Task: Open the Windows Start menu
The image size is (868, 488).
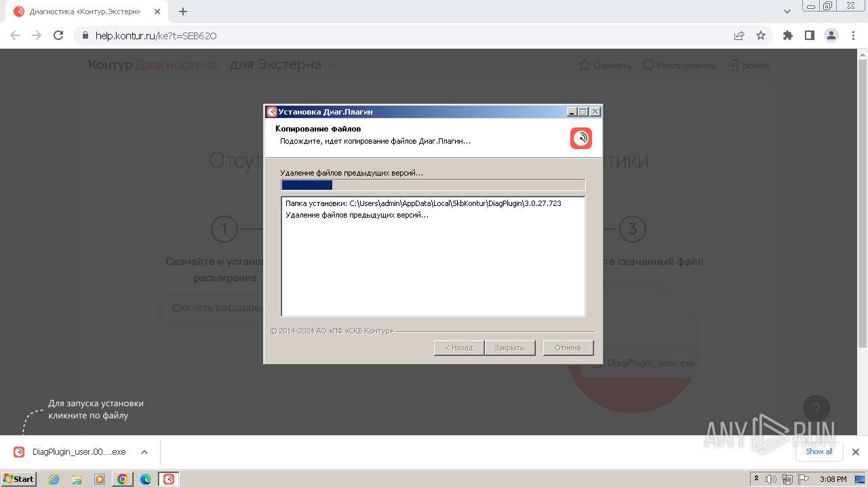Action: click(x=19, y=479)
